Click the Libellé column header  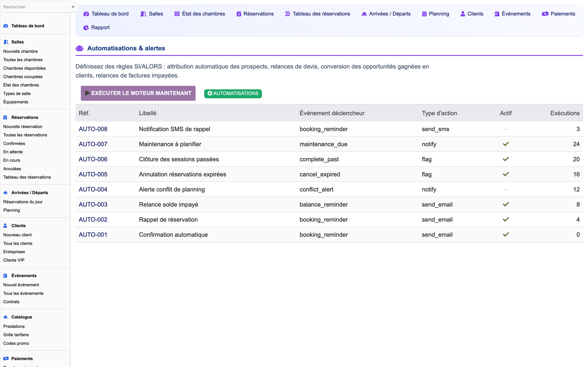pos(148,113)
